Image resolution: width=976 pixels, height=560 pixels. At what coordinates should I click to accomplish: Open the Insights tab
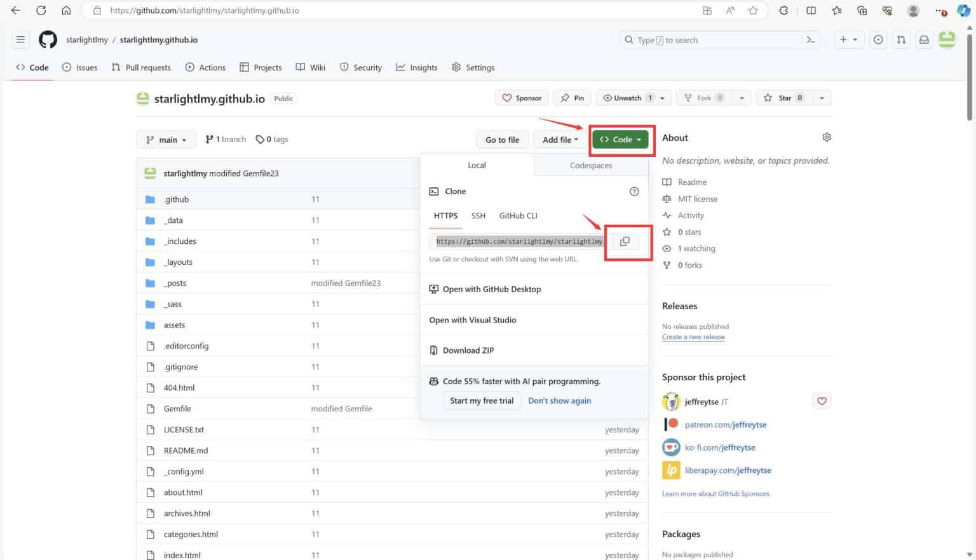click(417, 67)
